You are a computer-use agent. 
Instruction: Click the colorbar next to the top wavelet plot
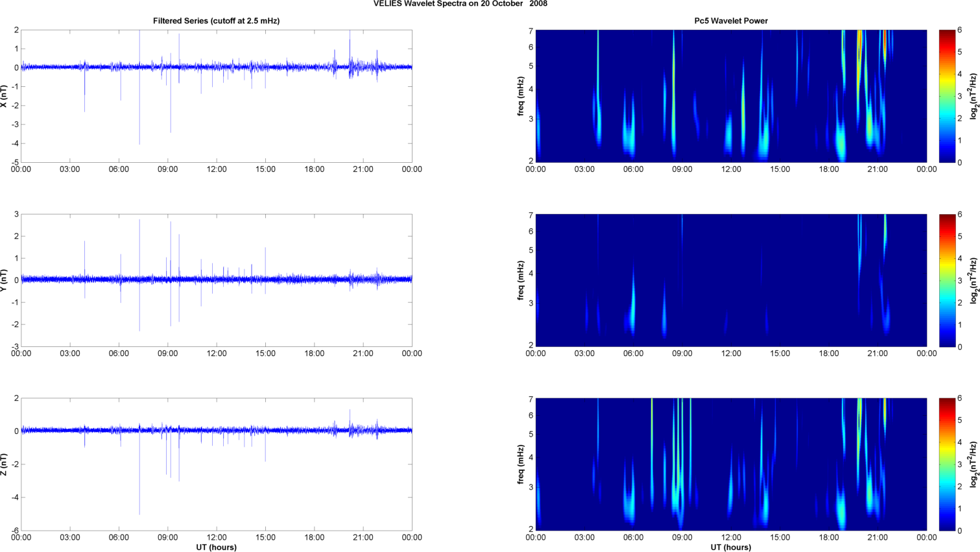click(947, 96)
